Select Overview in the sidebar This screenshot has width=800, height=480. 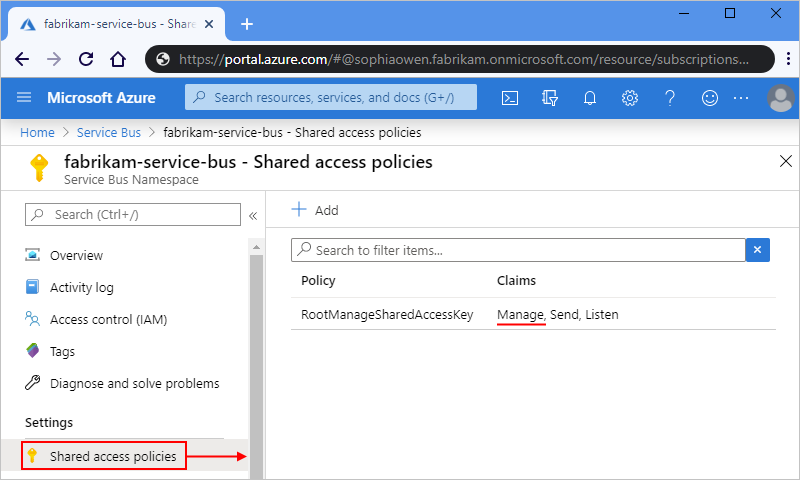(x=76, y=255)
